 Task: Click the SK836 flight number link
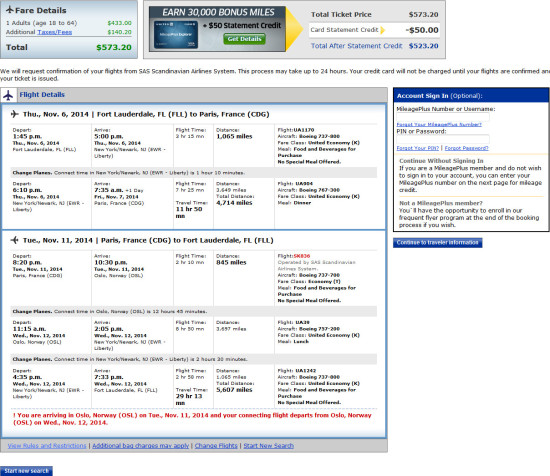(302, 256)
